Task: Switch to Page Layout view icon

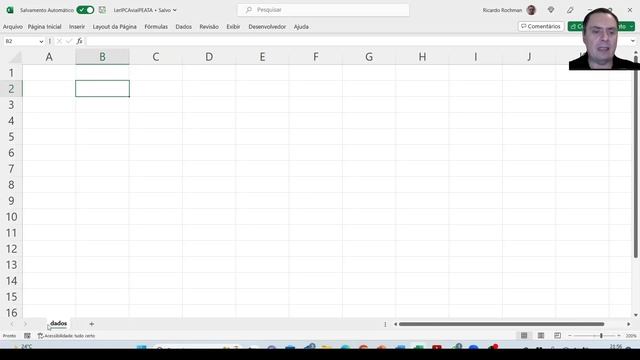Action: tap(541, 336)
